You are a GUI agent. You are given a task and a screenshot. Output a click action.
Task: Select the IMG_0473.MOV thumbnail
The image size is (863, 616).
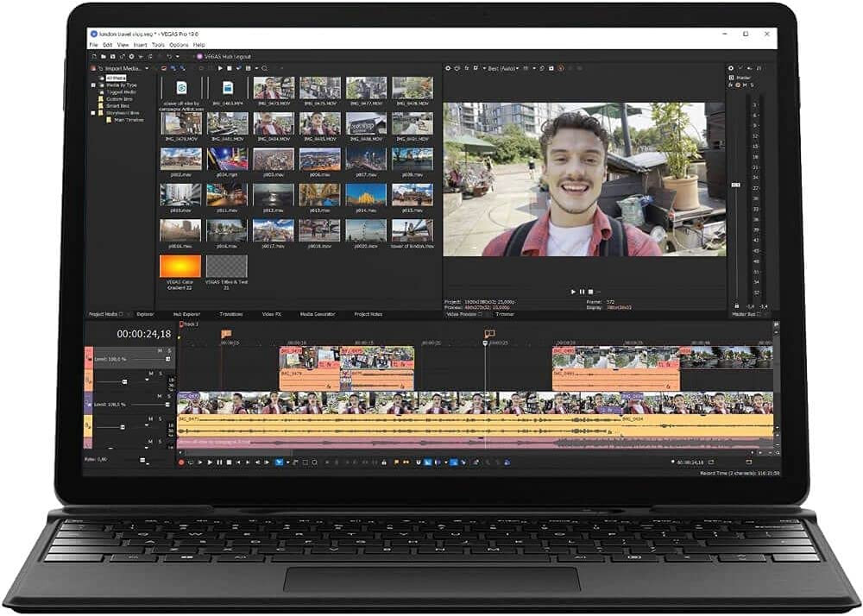pyautogui.click(x=274, y=89)
